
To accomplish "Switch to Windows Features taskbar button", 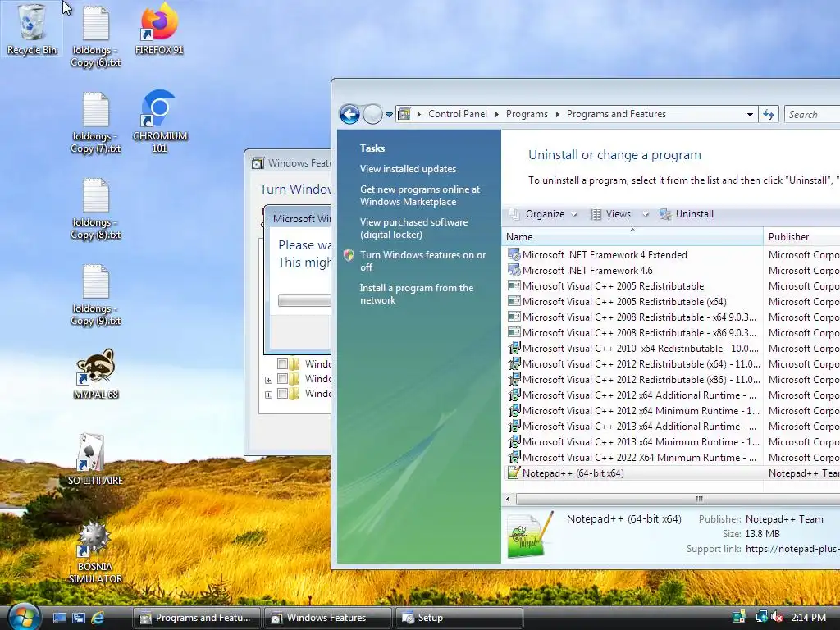I will coord(328,618).
